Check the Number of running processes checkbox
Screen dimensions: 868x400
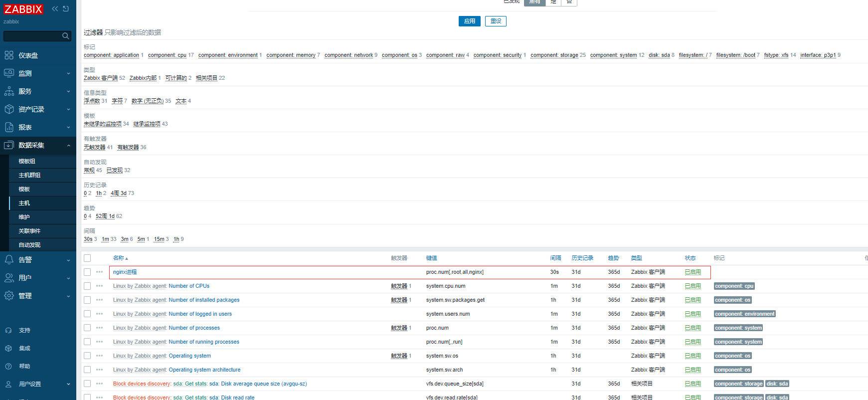coord(87,342)
